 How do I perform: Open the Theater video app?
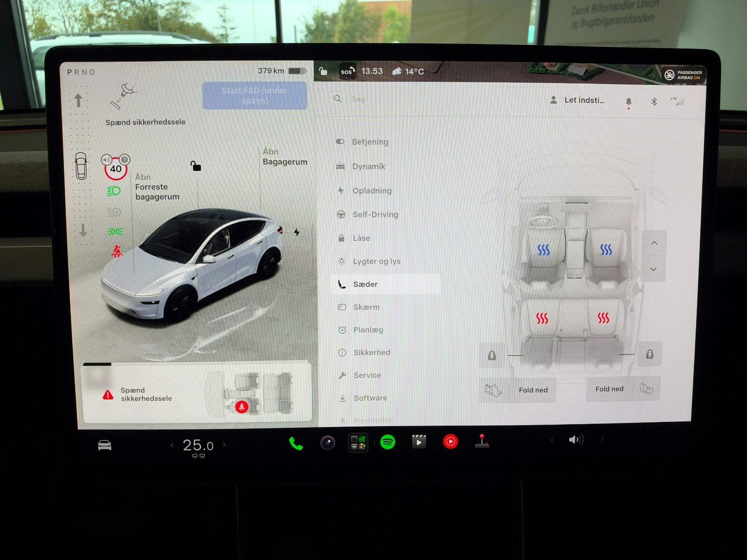pyautogui.click(x=419, y=441)
